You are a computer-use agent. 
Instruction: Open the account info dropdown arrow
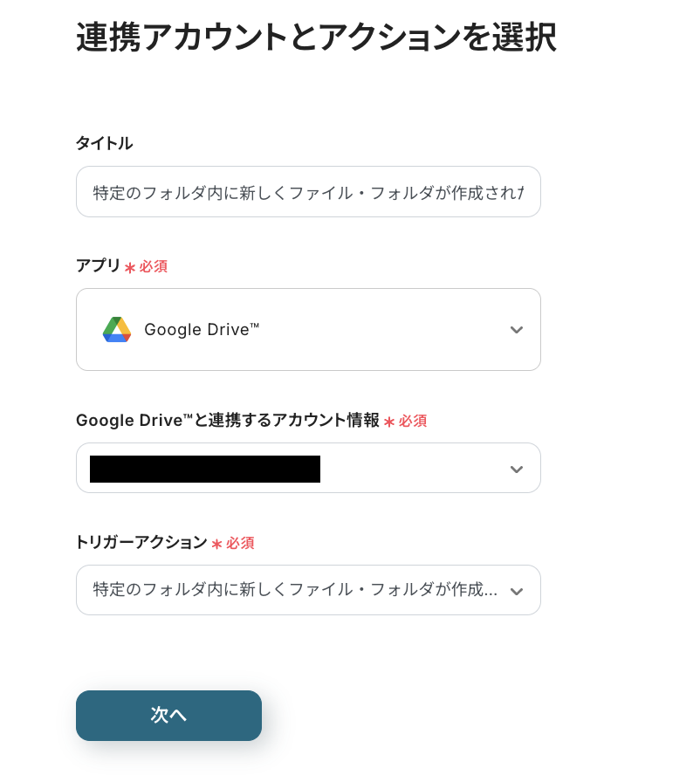(x=517, y=470)
